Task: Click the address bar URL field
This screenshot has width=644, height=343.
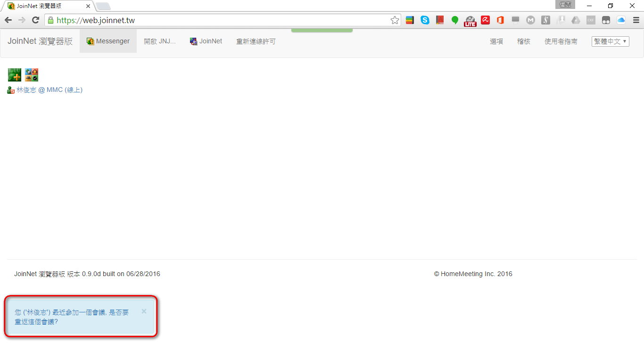Action: [x=222, y=20]
